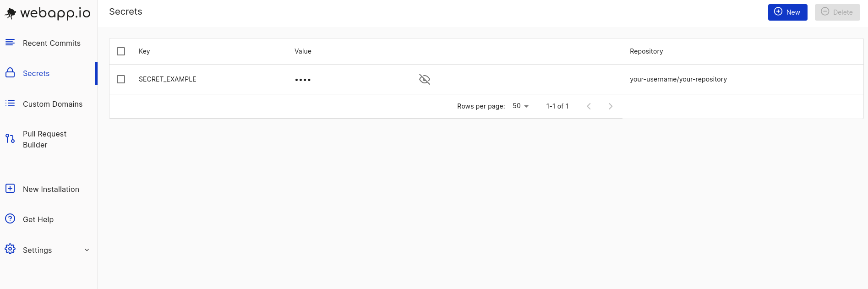Open the Rows per page dropdown

point(520,106)
